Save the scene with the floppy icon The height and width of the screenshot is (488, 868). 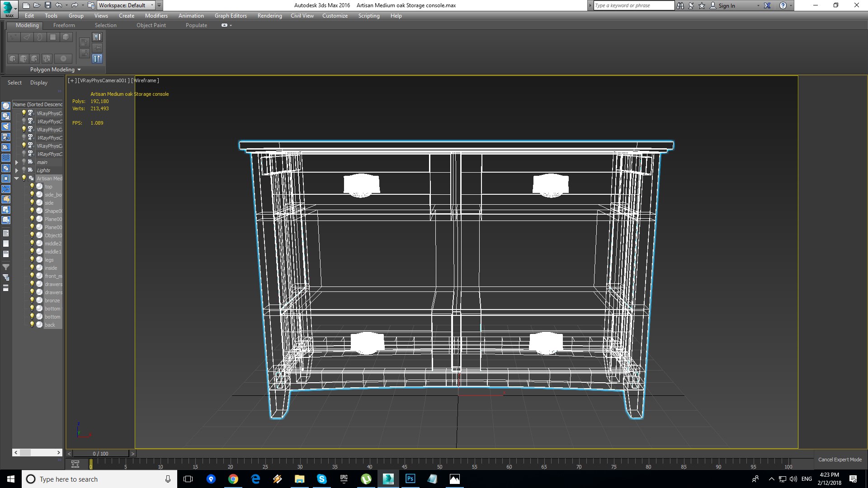coord(47,5)
